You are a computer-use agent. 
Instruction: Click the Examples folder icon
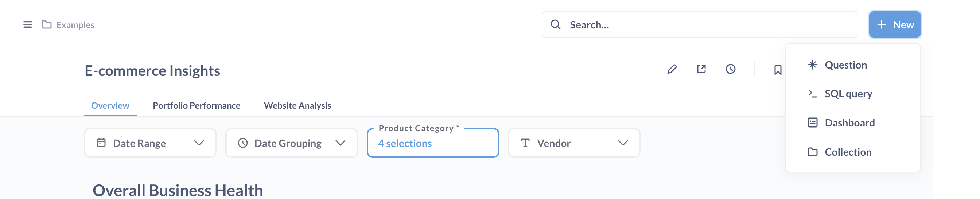[x=46, y=25]
